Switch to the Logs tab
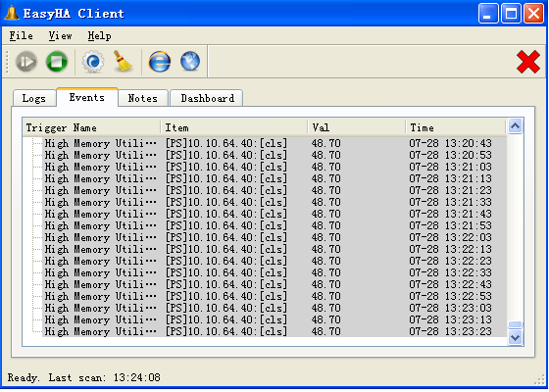 coord(34,98)
